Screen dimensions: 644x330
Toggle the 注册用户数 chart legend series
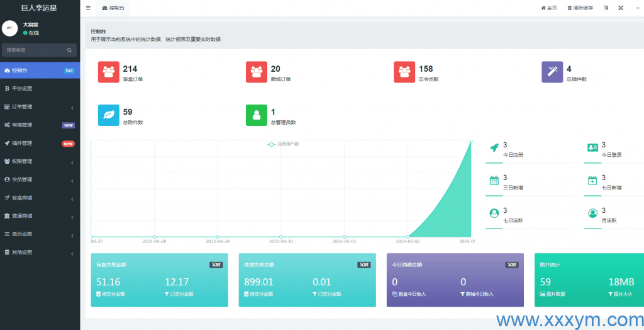click(284, 144)
